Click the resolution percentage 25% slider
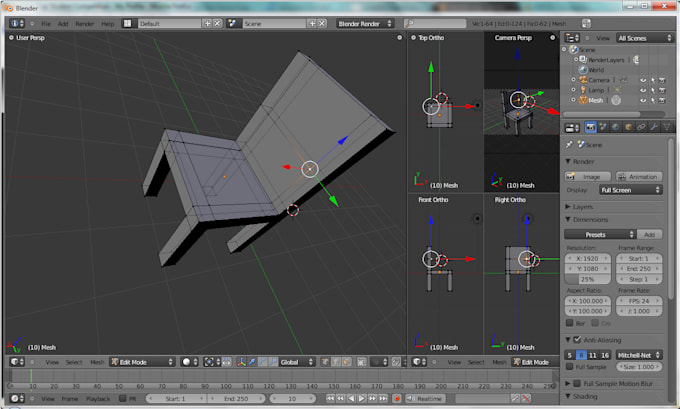Image resolution: width=680 pixels, height=409 pixels. pos(588,279)
